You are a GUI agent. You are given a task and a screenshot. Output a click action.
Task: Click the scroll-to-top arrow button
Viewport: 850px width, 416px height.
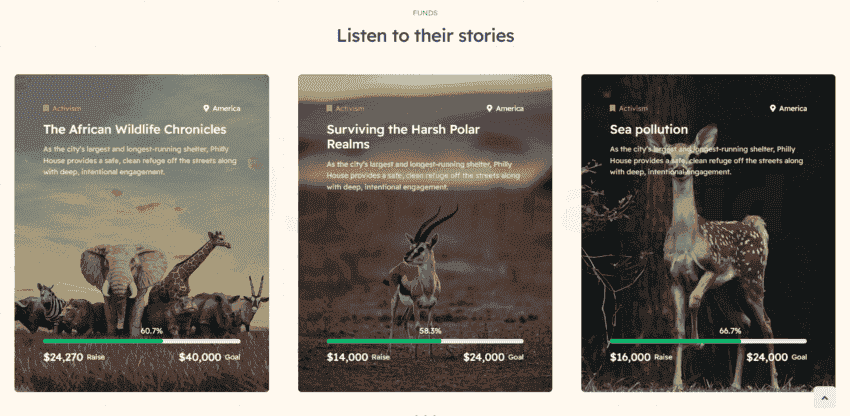click(x=825, y=398)
